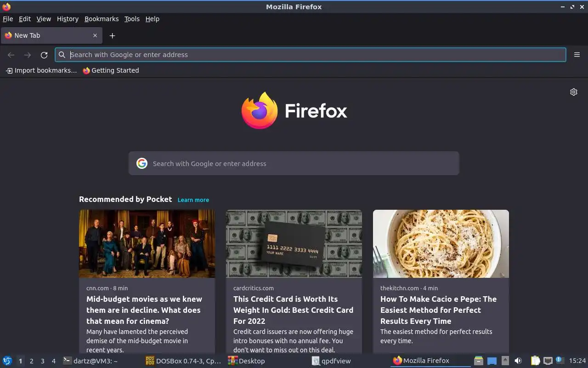Click the cardcritics.com source label
Image resolution: width=588 pixels, height=368 pixels.
click(x=254, y=288)
